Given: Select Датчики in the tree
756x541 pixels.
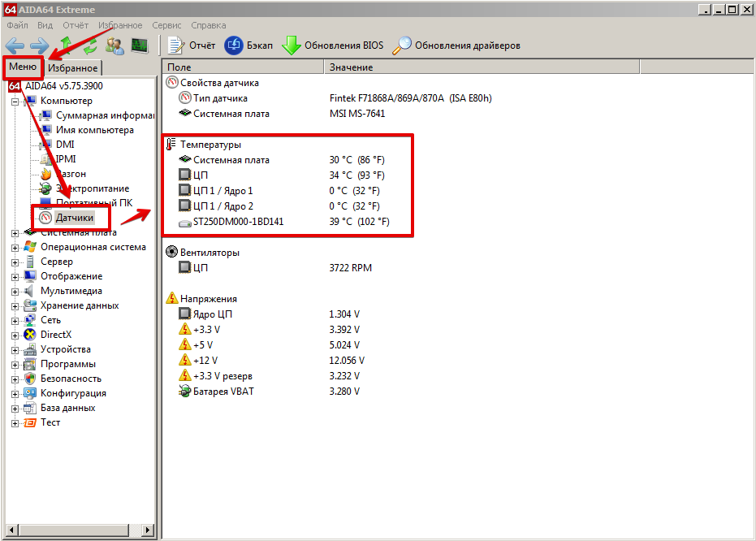Looking at the screenshot, I should click(x=75, y=218).
